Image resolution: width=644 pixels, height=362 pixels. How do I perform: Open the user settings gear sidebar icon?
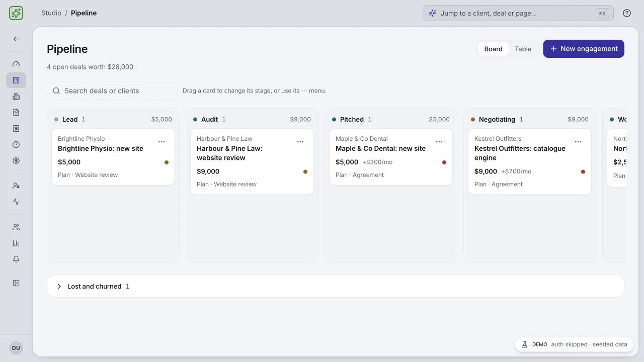coord(16,186)
